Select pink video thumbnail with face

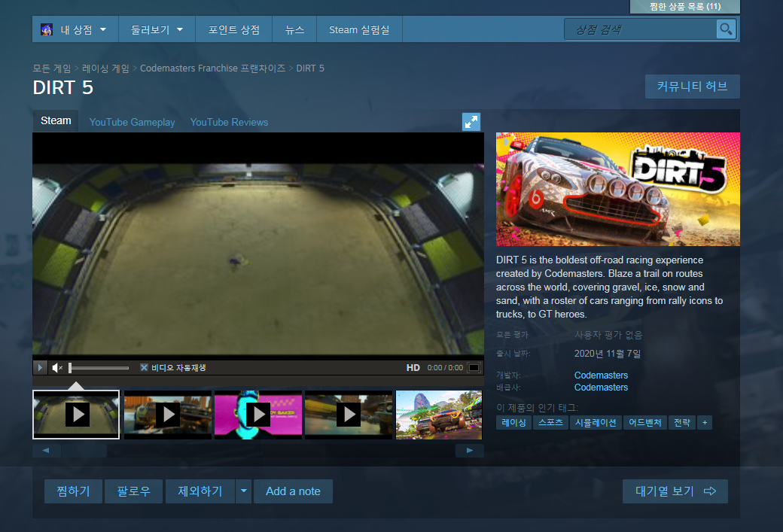257,414
